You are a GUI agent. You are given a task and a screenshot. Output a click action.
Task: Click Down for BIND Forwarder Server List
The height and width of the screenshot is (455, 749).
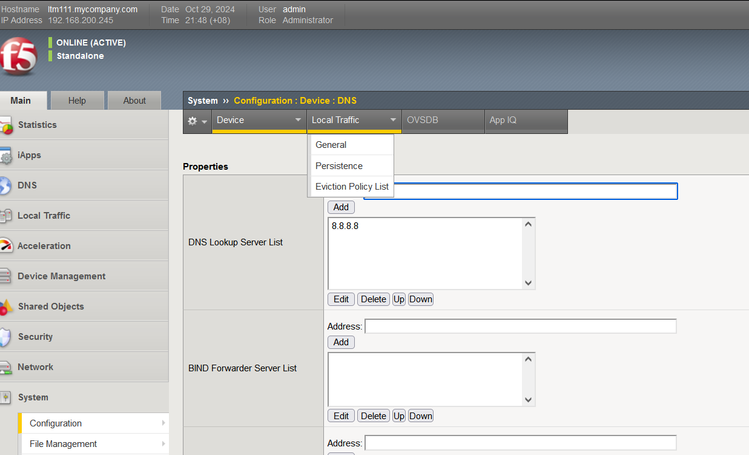coord(420,416)
